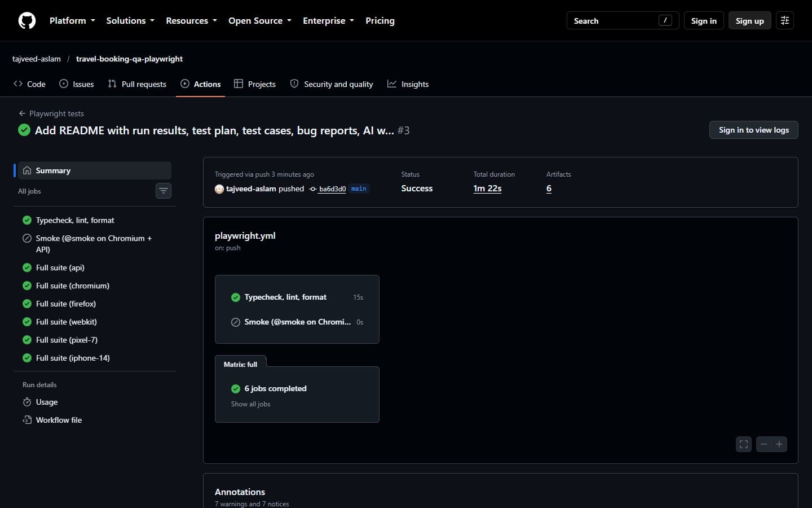The image size is (812, 508).
Task: Click Sign in to view logs
Action: coord(753,130)
